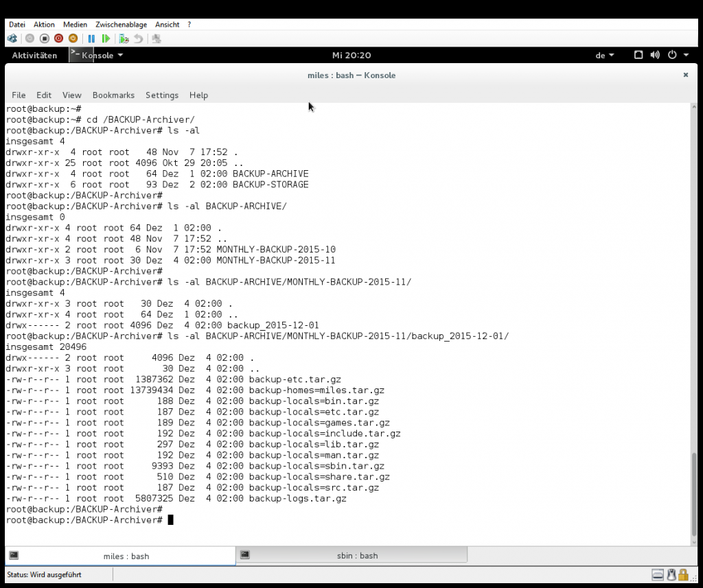Click the terminal's vertical scrollbar
Image resolution: width=703 pixels, height=588 pixels.
694,324
